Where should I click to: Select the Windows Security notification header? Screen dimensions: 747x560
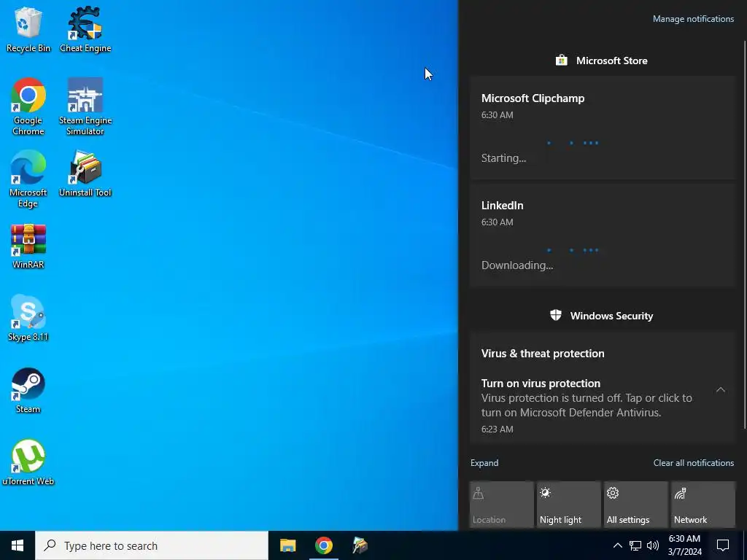[x=602, y=316]
